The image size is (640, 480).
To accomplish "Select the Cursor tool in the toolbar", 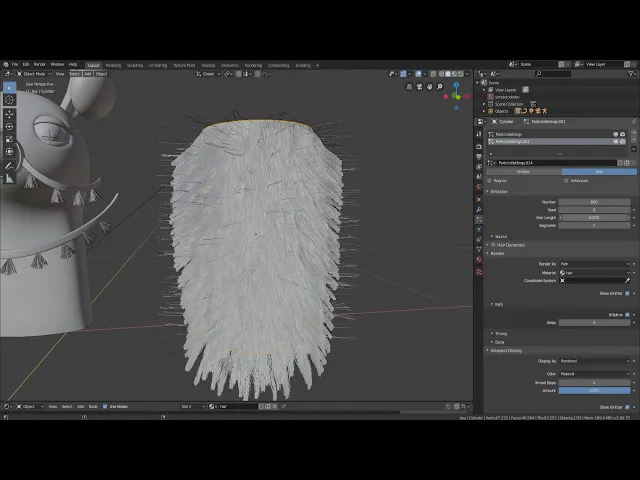I will [x=9, y=100].
